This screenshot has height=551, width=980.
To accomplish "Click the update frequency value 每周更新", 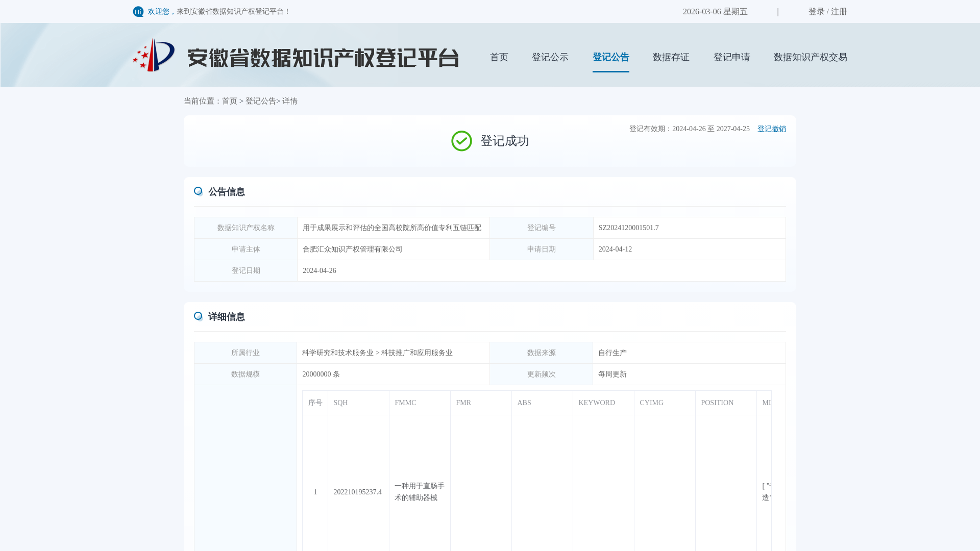I will [x=612, y=374].
